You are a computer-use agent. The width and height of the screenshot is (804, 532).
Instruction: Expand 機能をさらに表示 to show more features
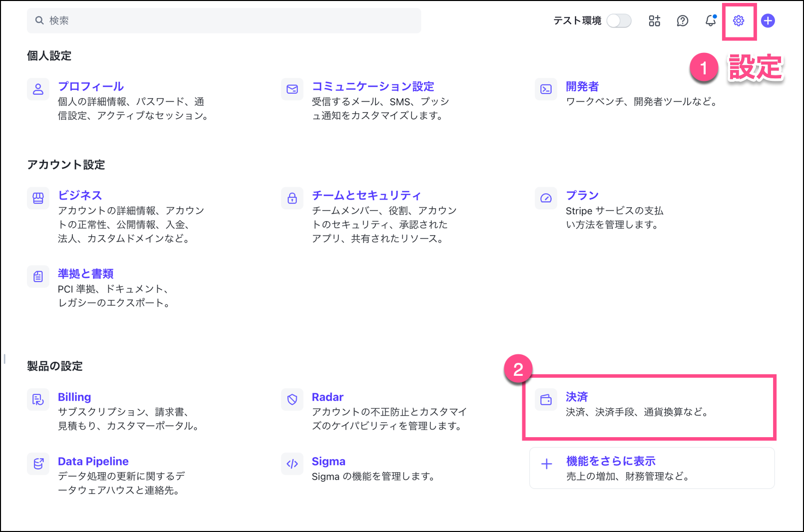tap(610, 461)
